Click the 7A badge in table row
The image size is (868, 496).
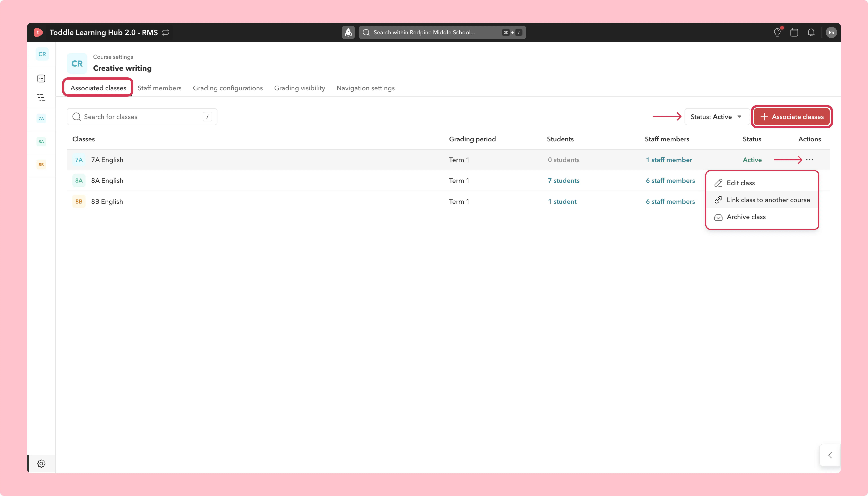79,160
